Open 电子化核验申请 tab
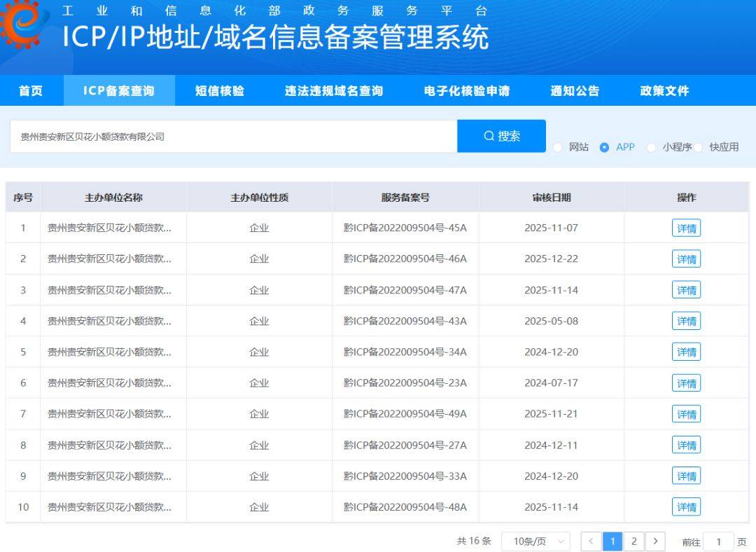Viewport: 756px width, 552px height. [467, 91]
